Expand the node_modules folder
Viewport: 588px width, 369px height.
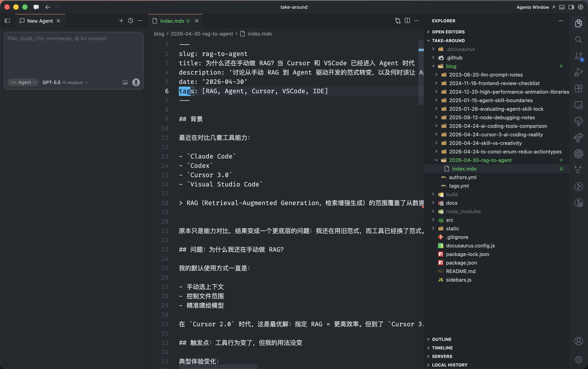click(497, 211)
